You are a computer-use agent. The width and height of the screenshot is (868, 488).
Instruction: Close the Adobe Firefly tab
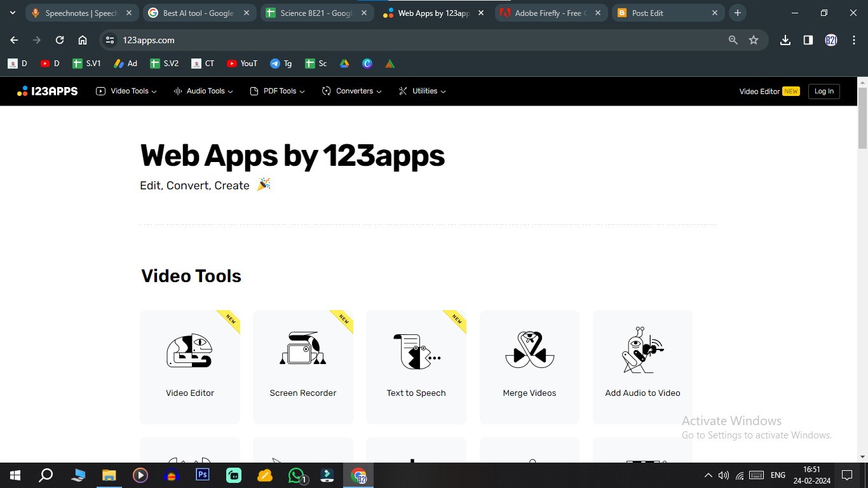597,13
